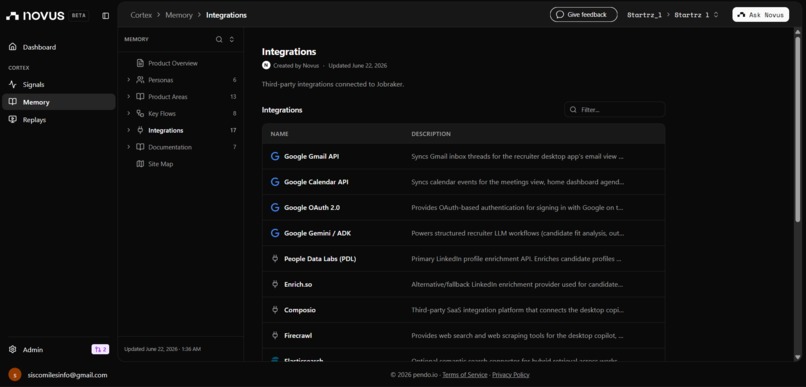
Task: Click the Ask Novus button
Action: [x=760, y=14]
